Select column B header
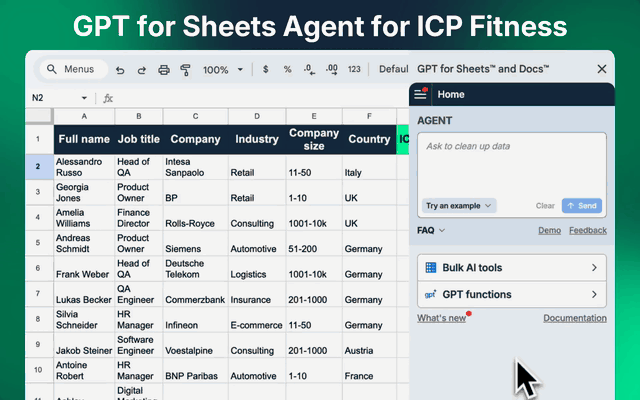Screen dimensions: 640x400 [139, 116]
